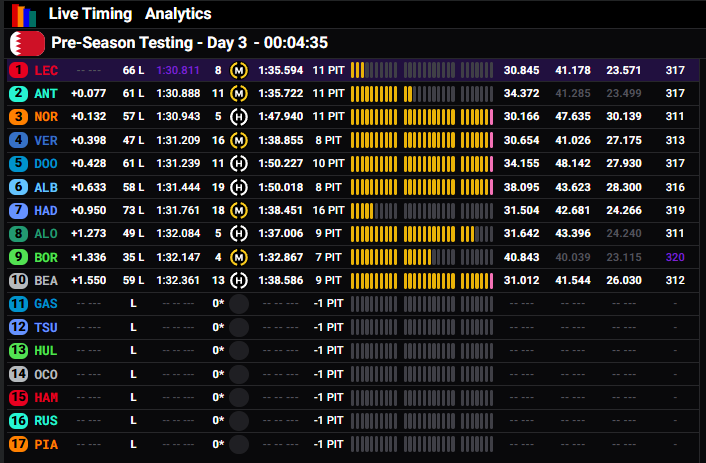The width and height of the screenshot is (706, 463).
Task: Click VER's last lap 1:38.855
Action: point(281,140)
